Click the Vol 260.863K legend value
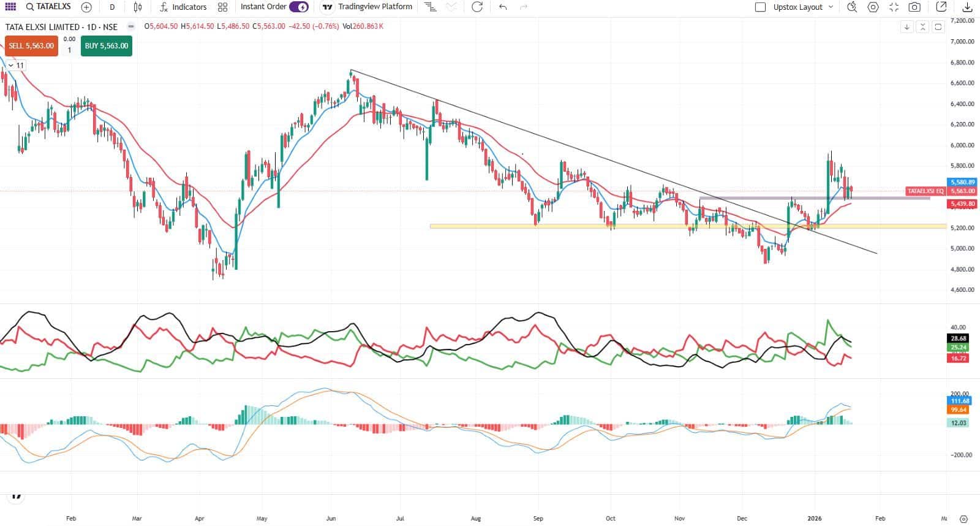The image size is (980, 526). (x=363, y=27)
